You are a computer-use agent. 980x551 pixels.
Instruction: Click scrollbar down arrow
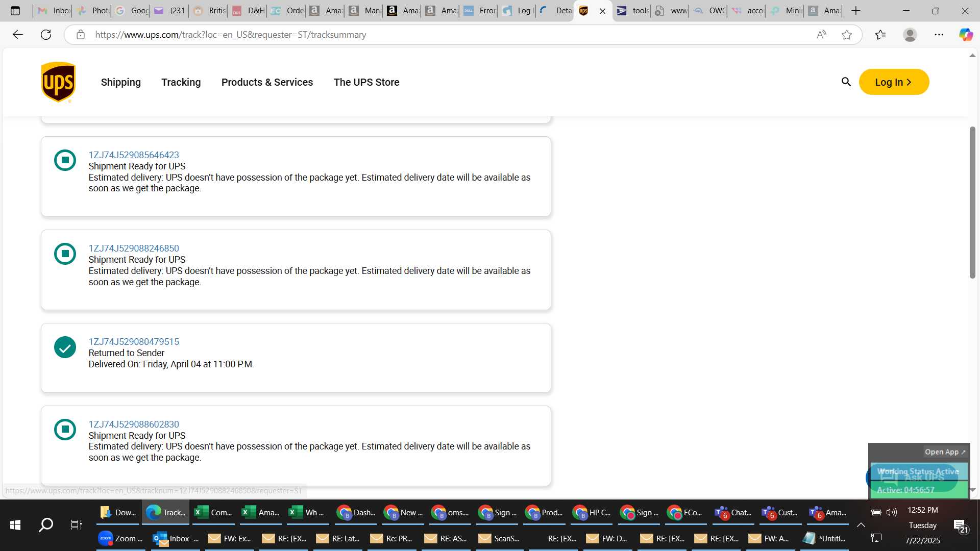[x=972, y=490]
